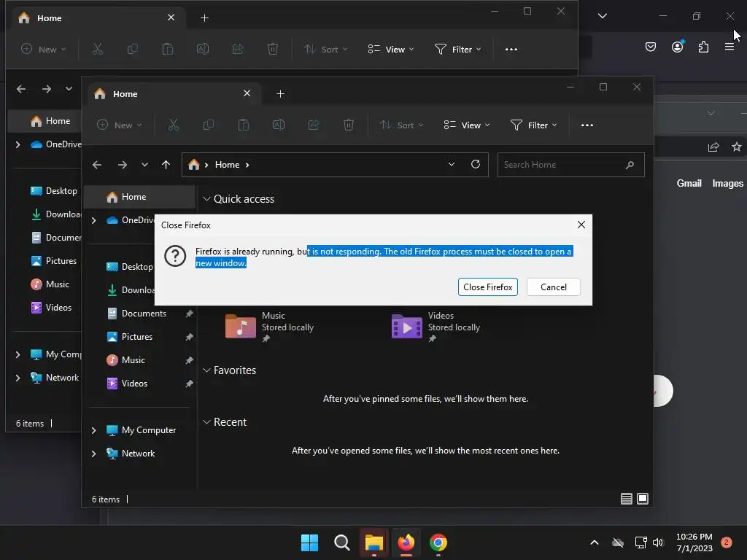Click Copy icon in front Explorer toolbar
This screenshot has width=747, height=560.
tap(208, 125)
